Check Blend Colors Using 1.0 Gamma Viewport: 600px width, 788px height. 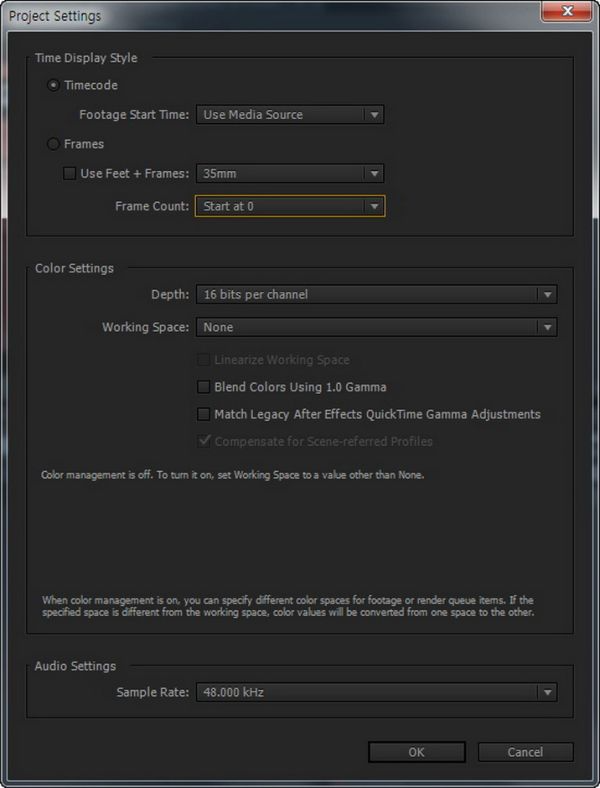click(204, 387)
